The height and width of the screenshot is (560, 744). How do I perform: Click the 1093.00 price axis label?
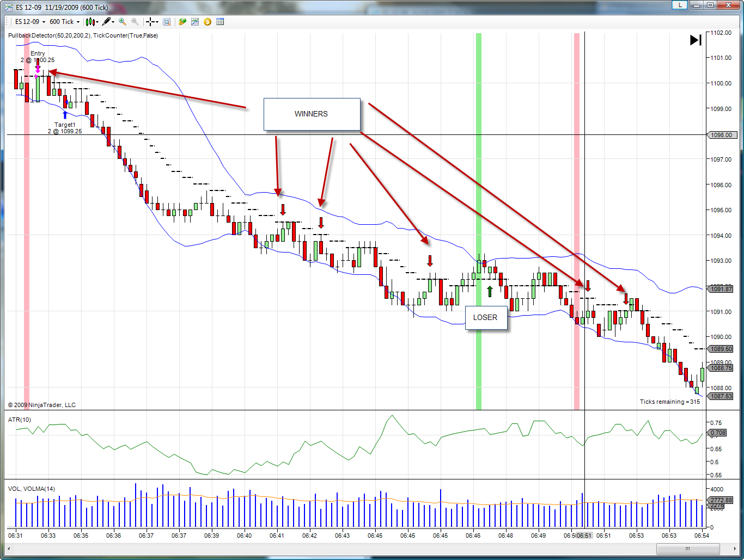pos(721,261)
